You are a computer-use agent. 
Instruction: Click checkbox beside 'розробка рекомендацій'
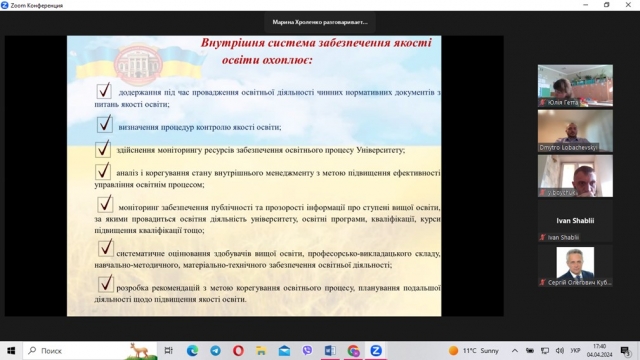click(x=106, y=284)
